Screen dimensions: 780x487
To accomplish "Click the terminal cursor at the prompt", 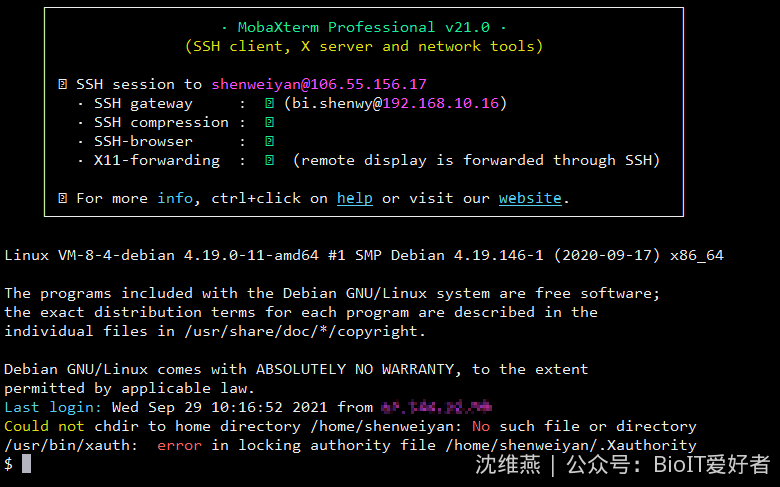I will (26, 464).
